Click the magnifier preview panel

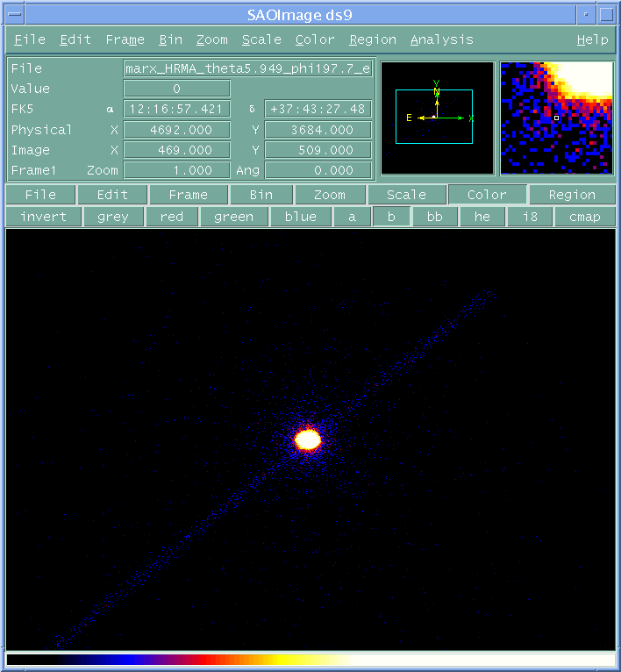pyautogui.click(x=556, y=118)
